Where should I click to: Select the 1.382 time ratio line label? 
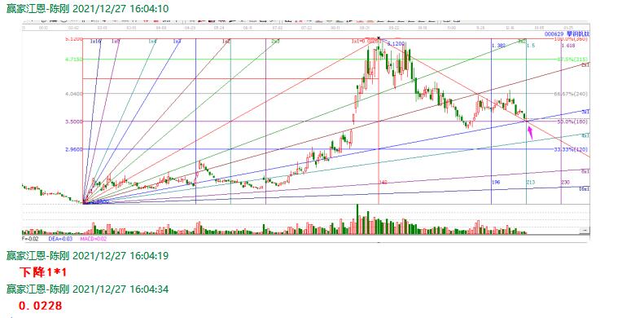click(x=498, y=46)
